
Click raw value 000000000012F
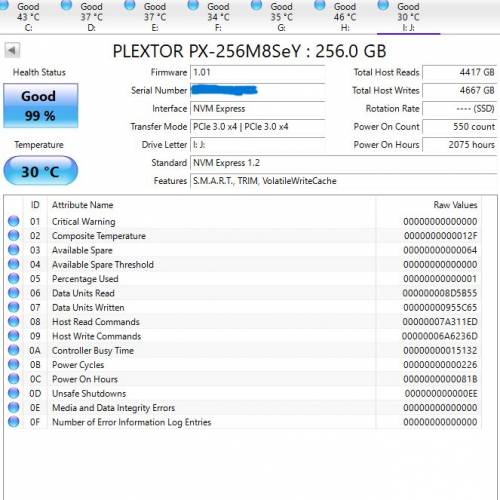point(440,236)
